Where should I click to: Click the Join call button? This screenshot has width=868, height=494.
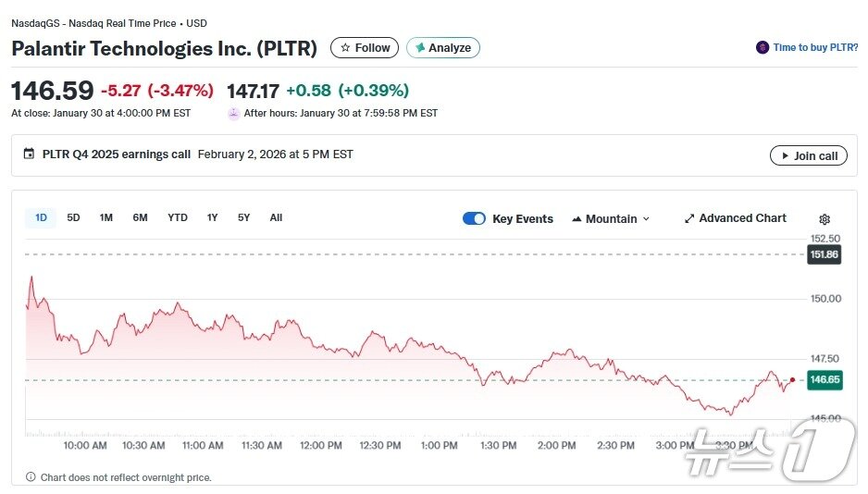(808, 155)
